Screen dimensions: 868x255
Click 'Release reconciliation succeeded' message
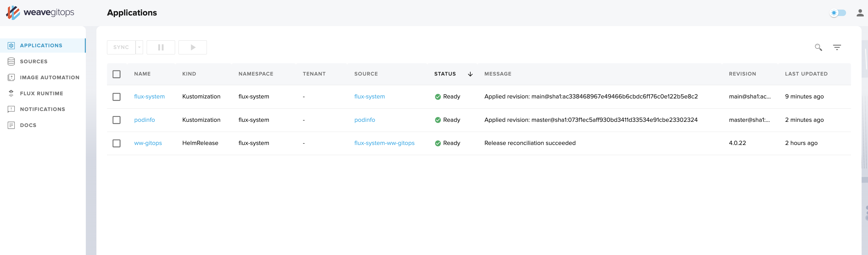(x=530, y=143)
